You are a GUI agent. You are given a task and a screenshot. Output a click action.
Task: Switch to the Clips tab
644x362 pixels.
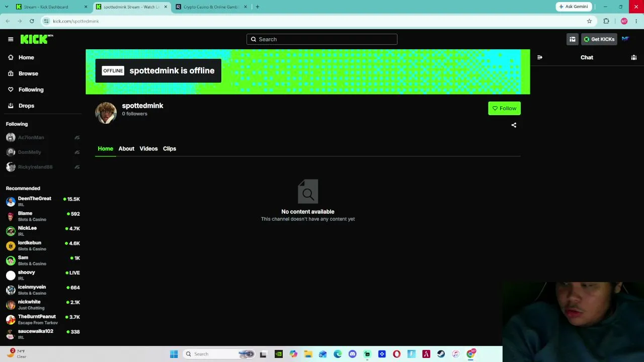(x=170, y=149)
